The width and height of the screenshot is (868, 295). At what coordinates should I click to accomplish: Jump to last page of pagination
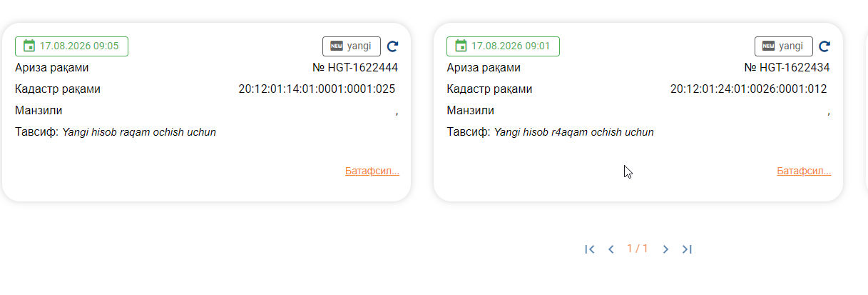(688, 249)
